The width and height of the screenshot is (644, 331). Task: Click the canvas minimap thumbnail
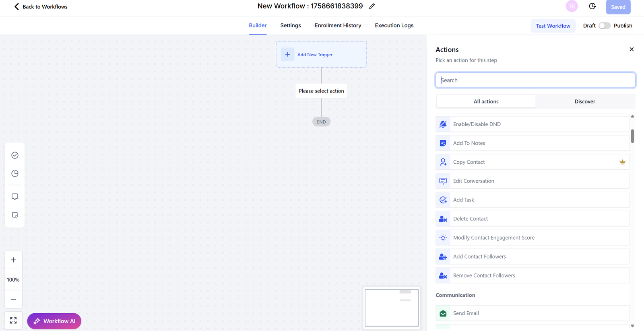(392, 308)
